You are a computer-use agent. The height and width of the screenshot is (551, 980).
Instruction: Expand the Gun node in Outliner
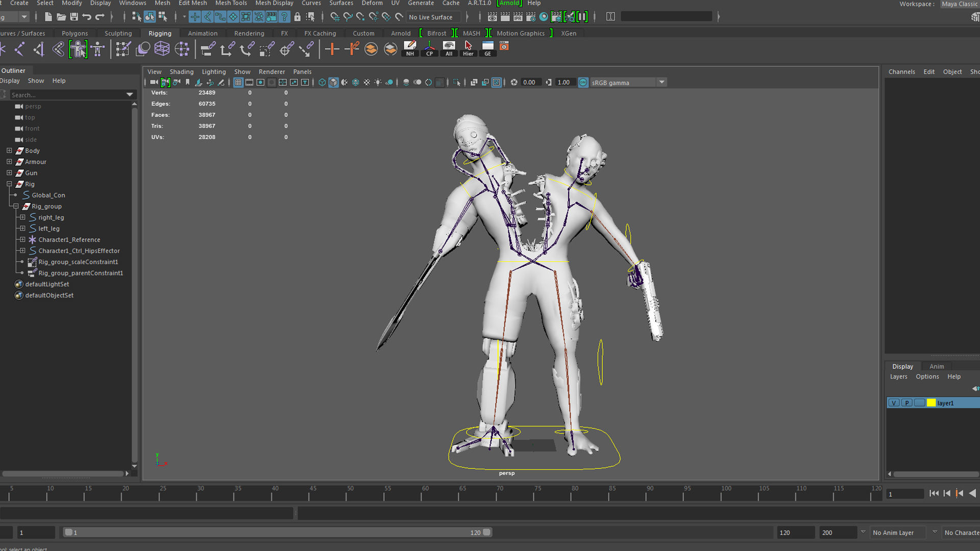click(x=9, y=173)
